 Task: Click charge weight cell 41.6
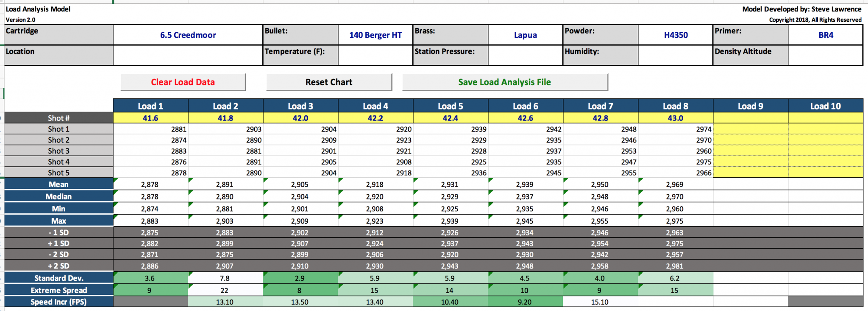[150, 118]
